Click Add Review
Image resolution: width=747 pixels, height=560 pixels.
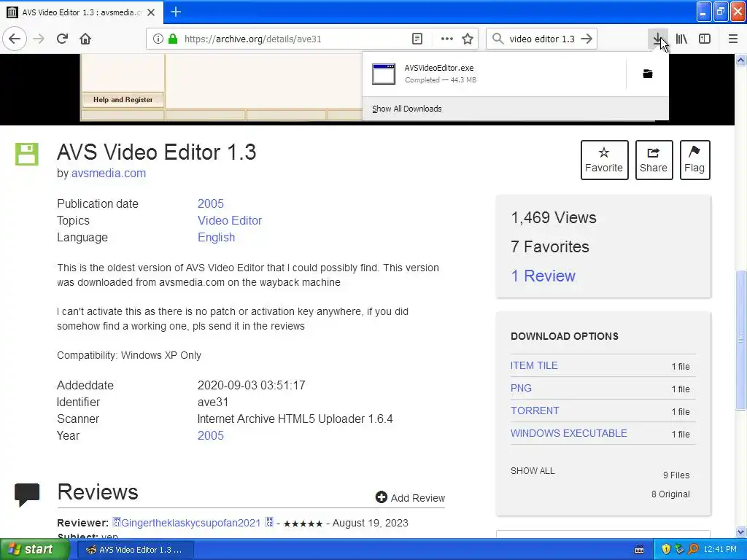pos(418,498)
